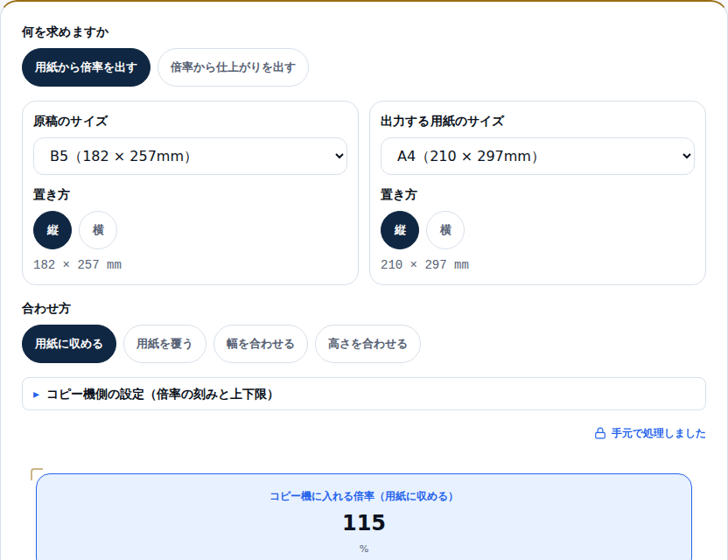Screen dimensions: 728x560
Task: Open the 出力する用紙のサイズ A4 dropdown
Action: pyautogui.click(x=537, y=156)
